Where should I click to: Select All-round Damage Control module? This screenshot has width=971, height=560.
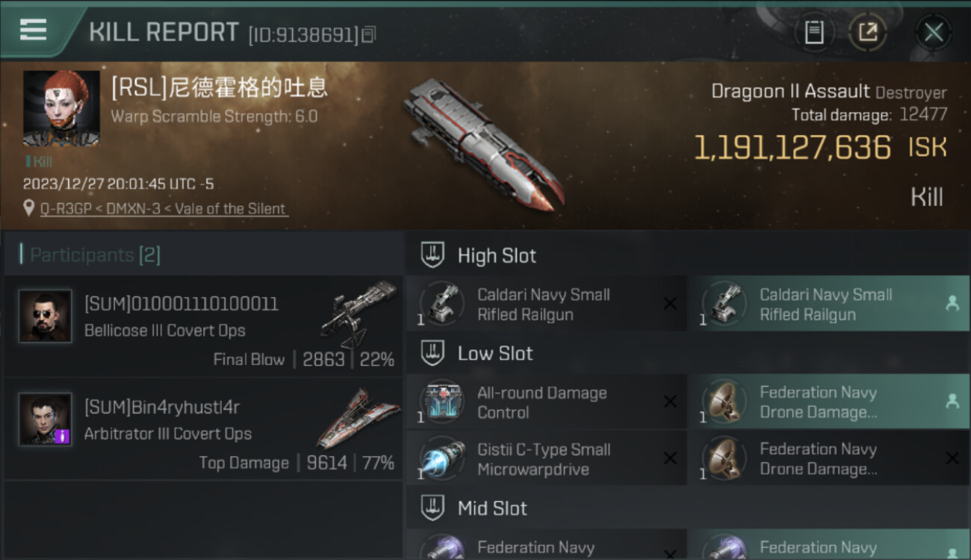coord(546,402)
